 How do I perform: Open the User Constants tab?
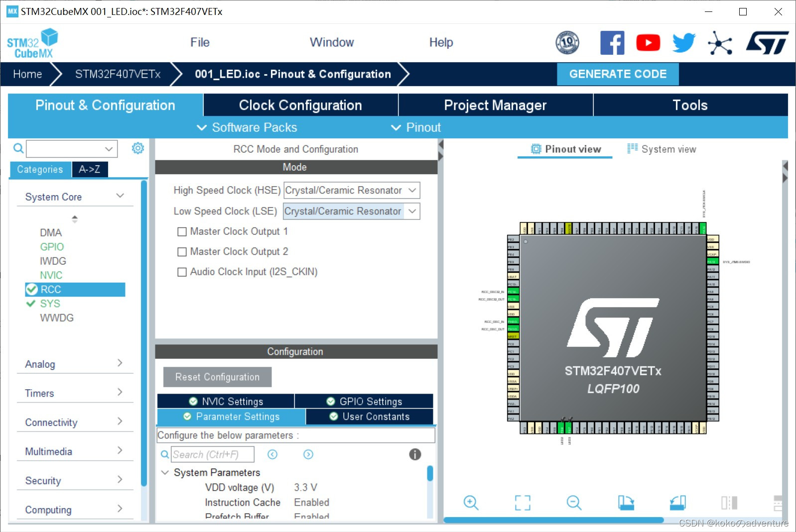pyautogui.click(x=369, y=417)
